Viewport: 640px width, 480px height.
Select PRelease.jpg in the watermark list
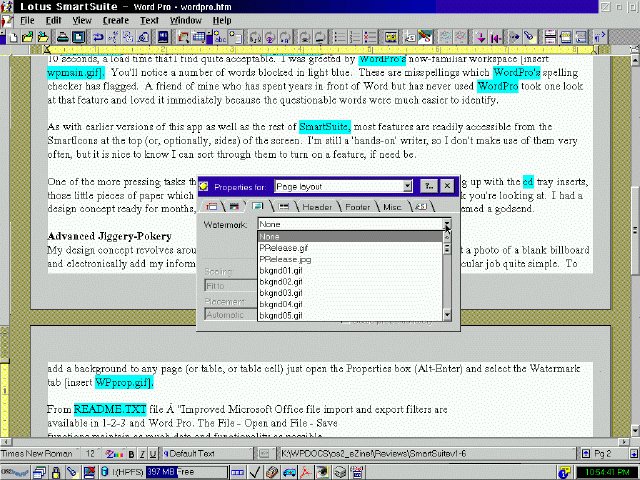(350, 259)
